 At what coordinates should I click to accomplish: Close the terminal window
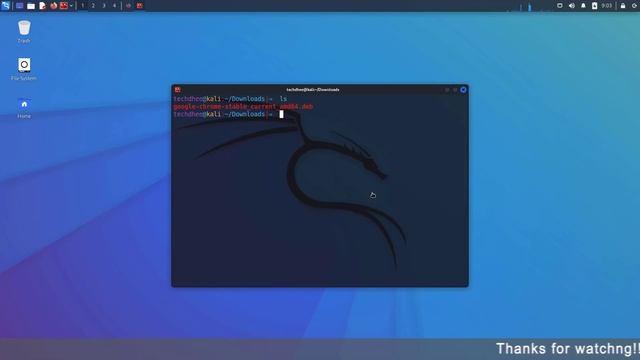click(x=463, y=90)
